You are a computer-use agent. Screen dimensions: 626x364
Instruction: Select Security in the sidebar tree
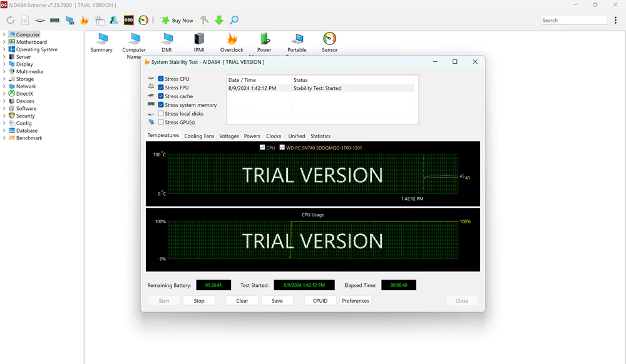click(25, 116)
